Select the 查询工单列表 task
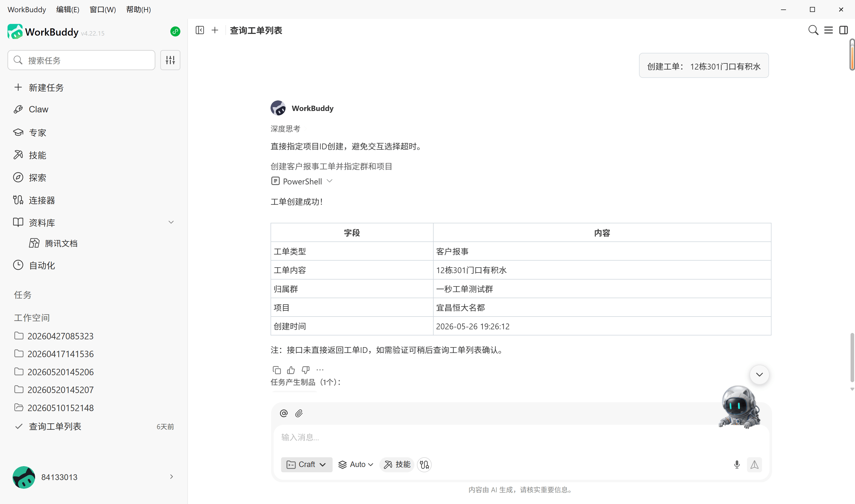Screen dimensions: 855x504 tap(94, 427)
